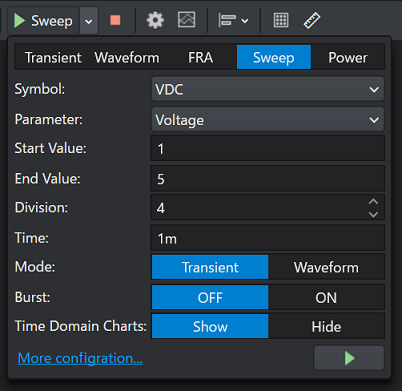Stop the simulation with the red square
The width and height of the screenshot is (402, 391).
tap(115, 20)
